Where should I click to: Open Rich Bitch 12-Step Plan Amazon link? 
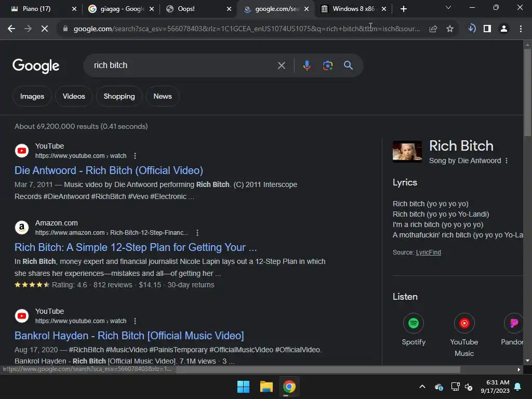(x=136, y=247)
